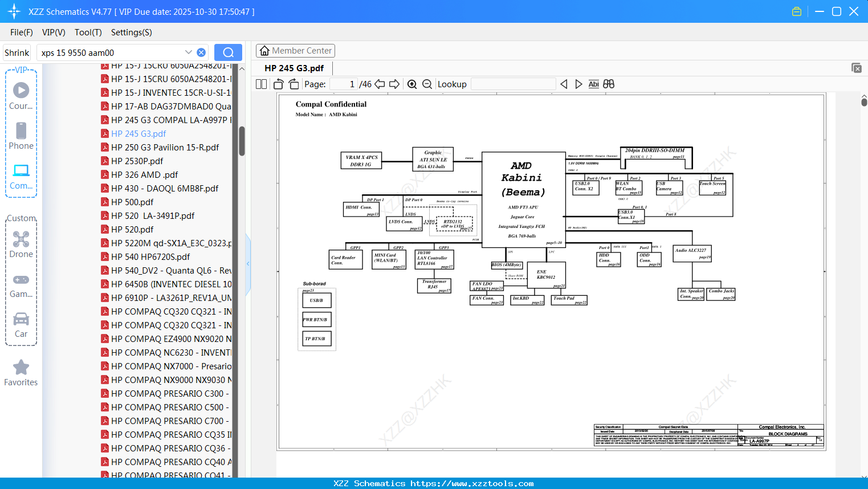Find next lookup match triangle
The width and height of the screenshot is (868, 489).
pos(578,84)
